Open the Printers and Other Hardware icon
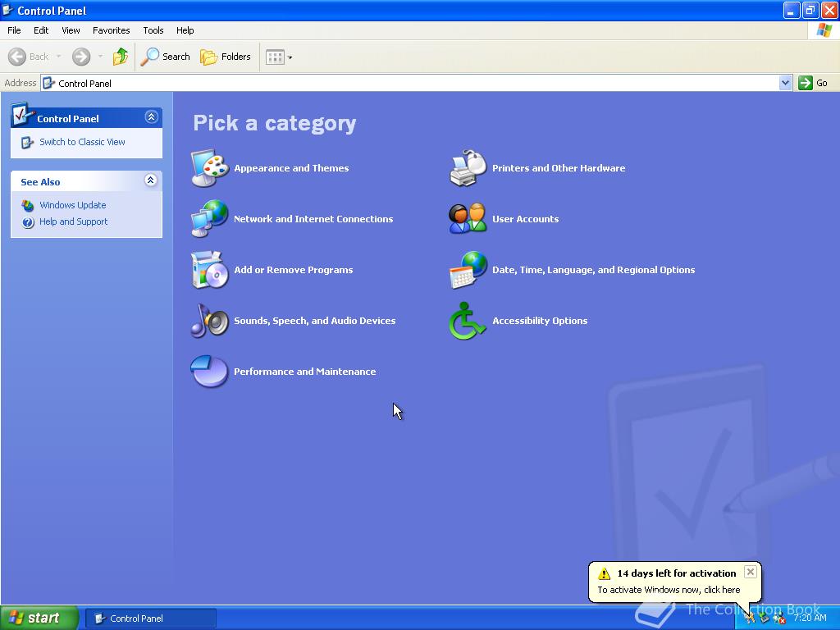This screenshot has width=840, height=630. click(468, 168)
